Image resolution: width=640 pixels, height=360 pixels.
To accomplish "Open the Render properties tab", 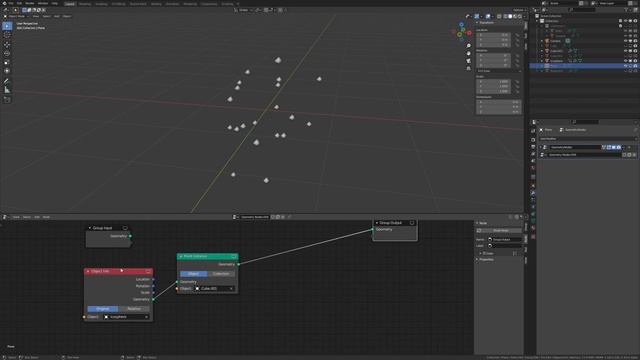I will [x=533, y=140].
